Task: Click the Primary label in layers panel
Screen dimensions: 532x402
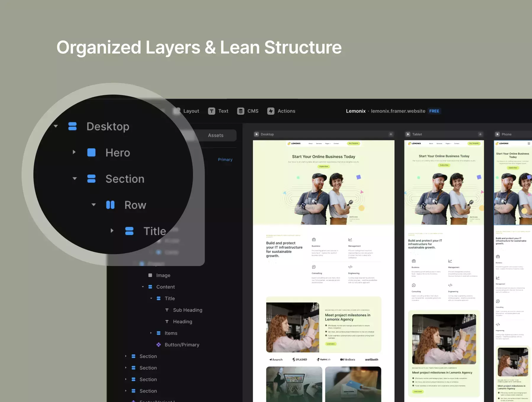Action: coord(225,160)
